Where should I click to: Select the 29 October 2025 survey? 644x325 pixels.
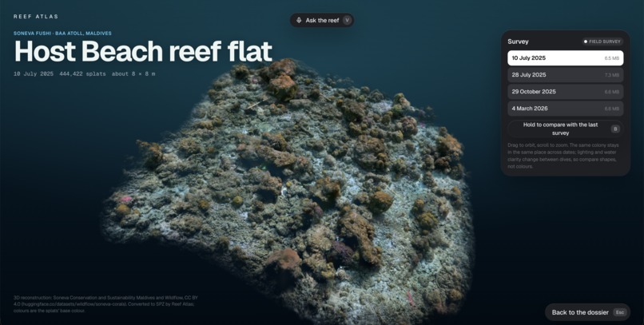tap(565, 92)
